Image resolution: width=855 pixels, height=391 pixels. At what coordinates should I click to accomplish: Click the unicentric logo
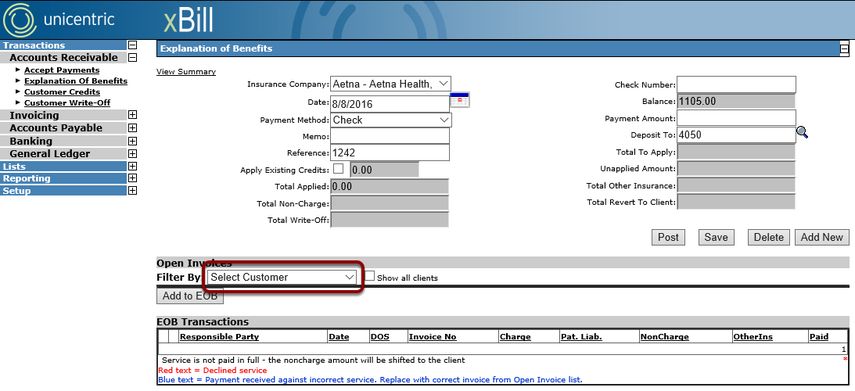click(x=58, y=20)
